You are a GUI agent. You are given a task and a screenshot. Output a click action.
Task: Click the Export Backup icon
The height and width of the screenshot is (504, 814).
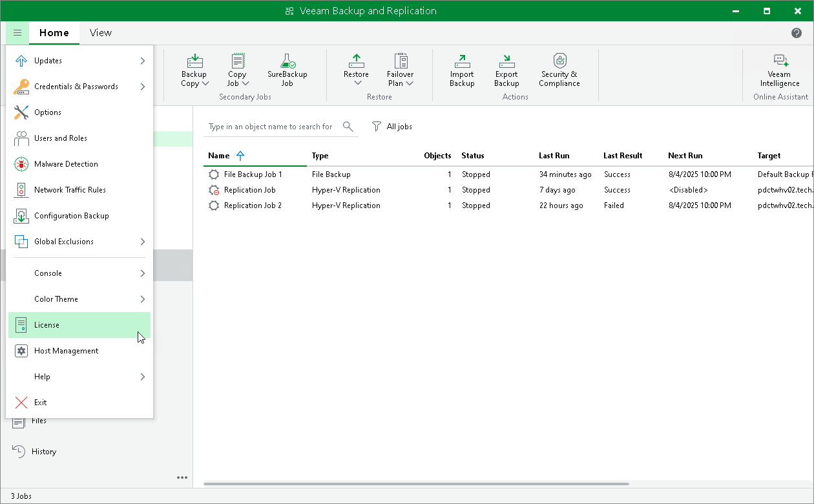coord(507,61)
